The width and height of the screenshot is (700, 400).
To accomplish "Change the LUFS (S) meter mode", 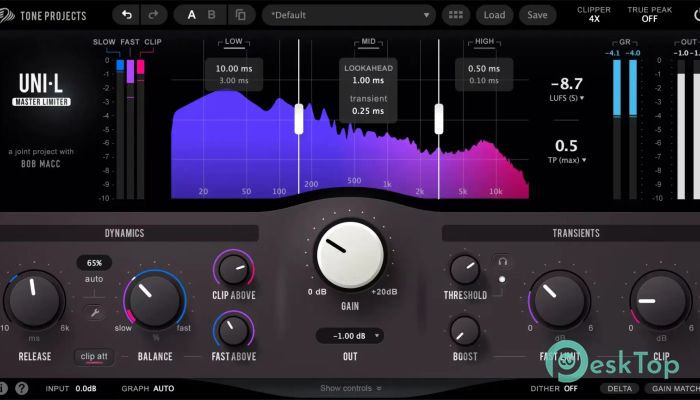I will [x=567, y=98].
